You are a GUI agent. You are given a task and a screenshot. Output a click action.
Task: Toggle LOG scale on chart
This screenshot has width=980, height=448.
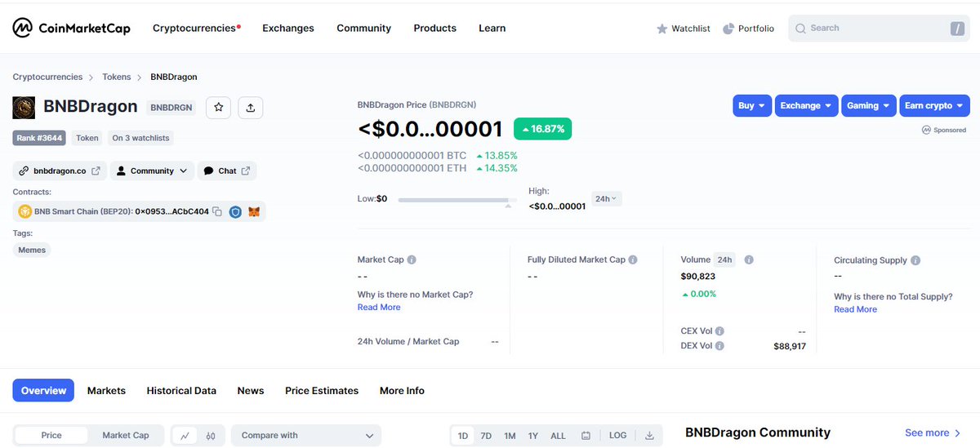618,436
